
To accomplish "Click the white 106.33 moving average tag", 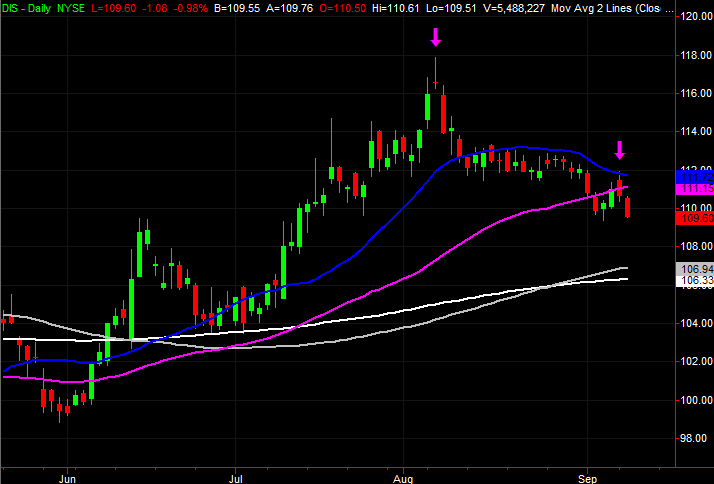I will 695,280.
